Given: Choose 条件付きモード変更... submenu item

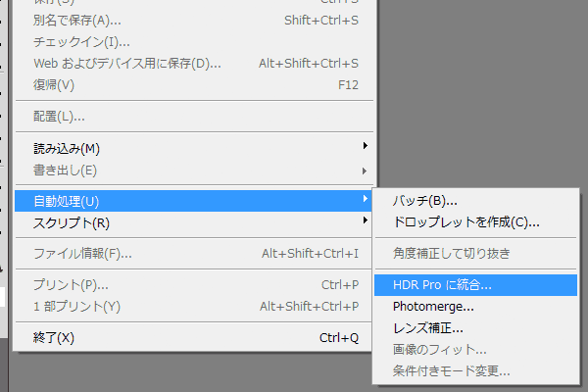Looking at the screenshot, I should coord(475,371).
